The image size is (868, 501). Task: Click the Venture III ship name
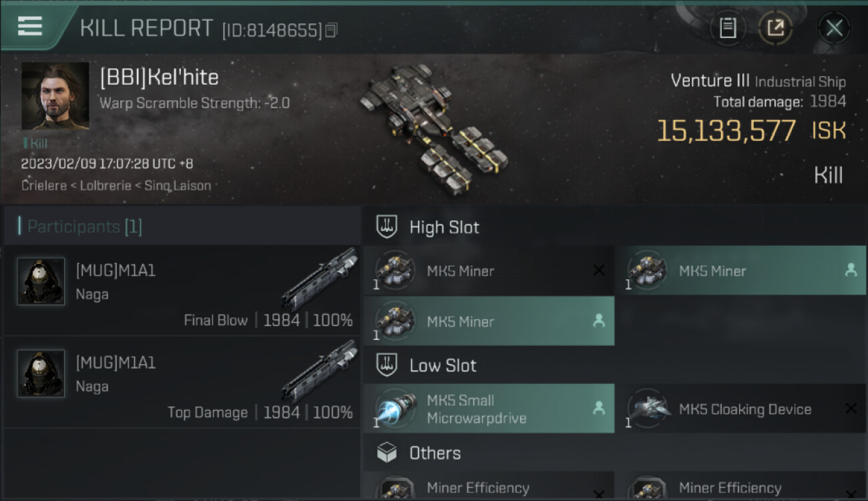point(710,81)
